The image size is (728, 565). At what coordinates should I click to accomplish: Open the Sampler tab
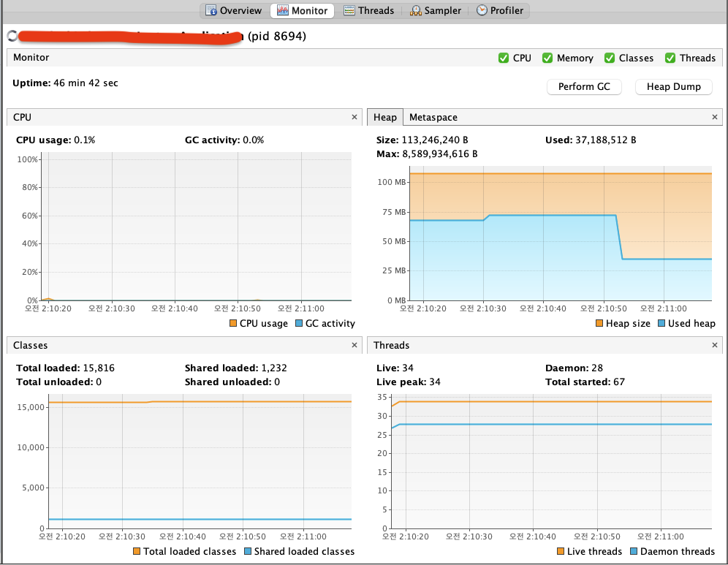tap(436, 10)
